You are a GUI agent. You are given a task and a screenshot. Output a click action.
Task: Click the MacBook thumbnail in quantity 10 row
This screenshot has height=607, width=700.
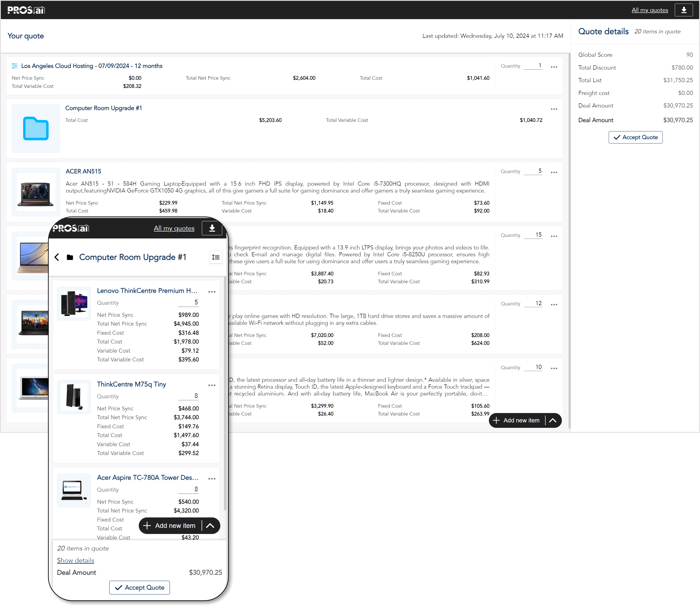pyautogui.click(x=30, y=388)
